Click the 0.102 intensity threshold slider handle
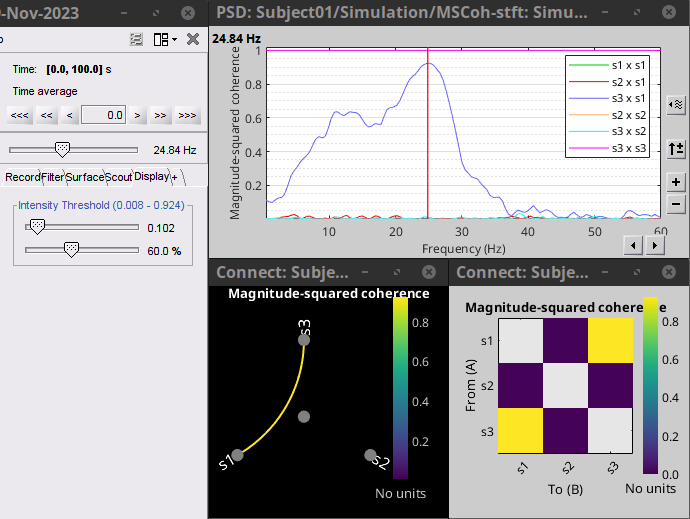 (x=37, y=227)
